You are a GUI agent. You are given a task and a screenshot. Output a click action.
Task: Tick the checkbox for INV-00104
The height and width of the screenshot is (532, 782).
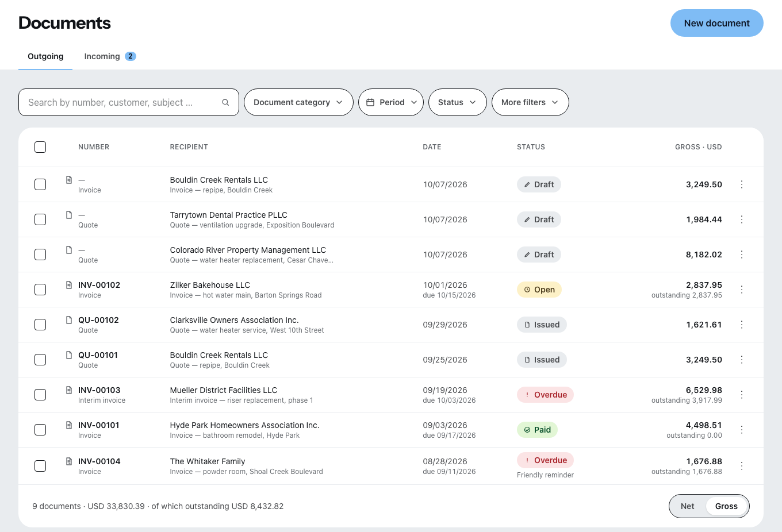(40, 466)
